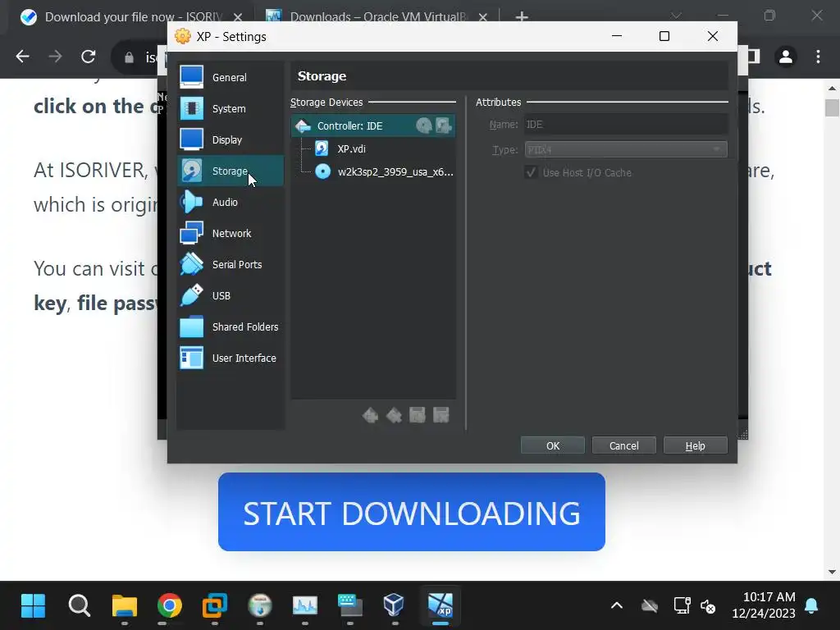Open USB settings category
Image resolution: width=840 pixels, height=630 pixels.
231,295
